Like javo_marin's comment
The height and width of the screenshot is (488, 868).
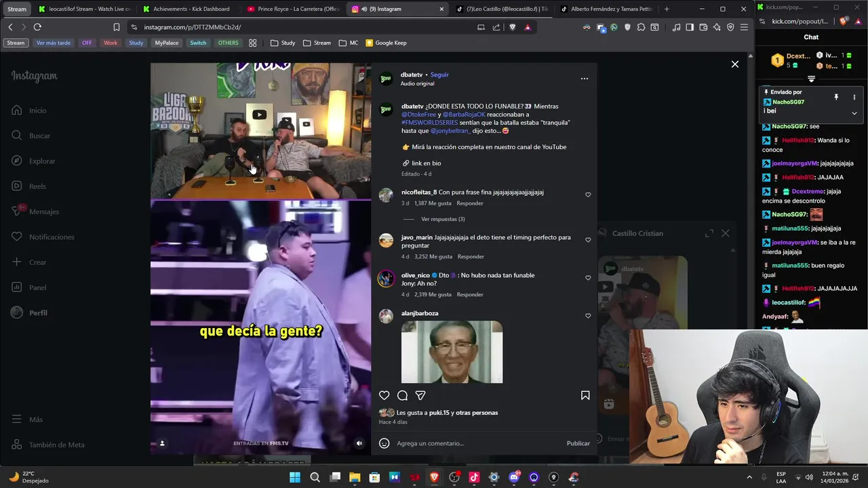click(x=588, y=240)
